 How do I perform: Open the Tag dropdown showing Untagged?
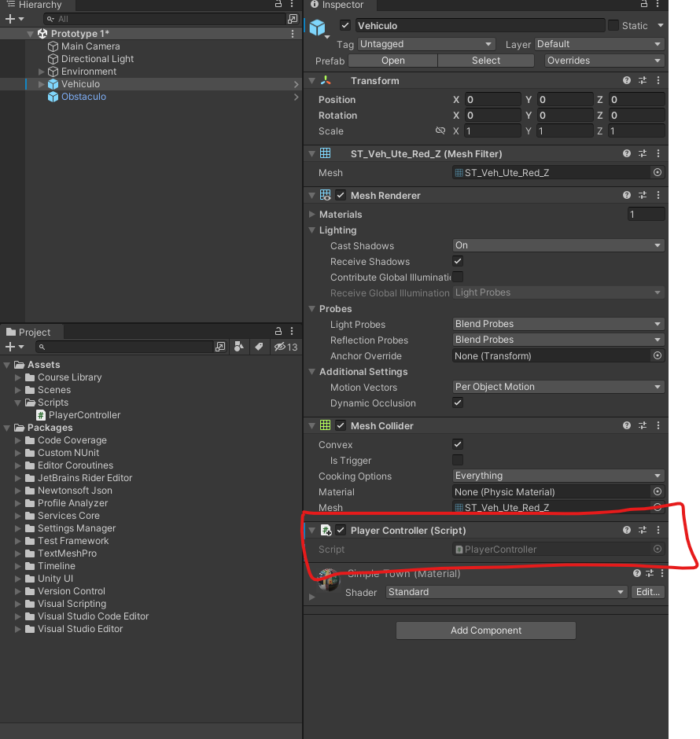[426, 45]
